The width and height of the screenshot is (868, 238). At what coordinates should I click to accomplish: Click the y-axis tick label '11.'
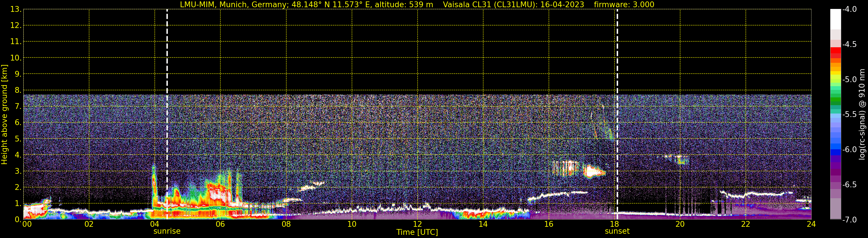click(16, 42)
